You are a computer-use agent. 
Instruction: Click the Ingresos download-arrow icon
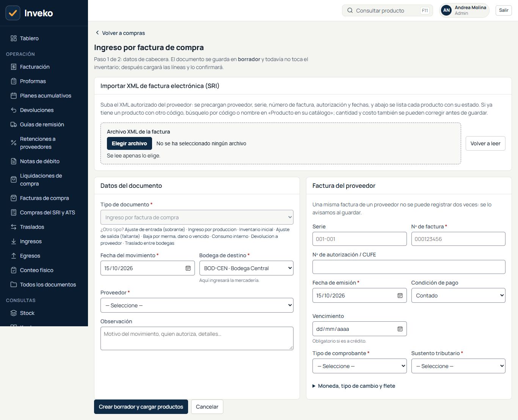(14, 241)
